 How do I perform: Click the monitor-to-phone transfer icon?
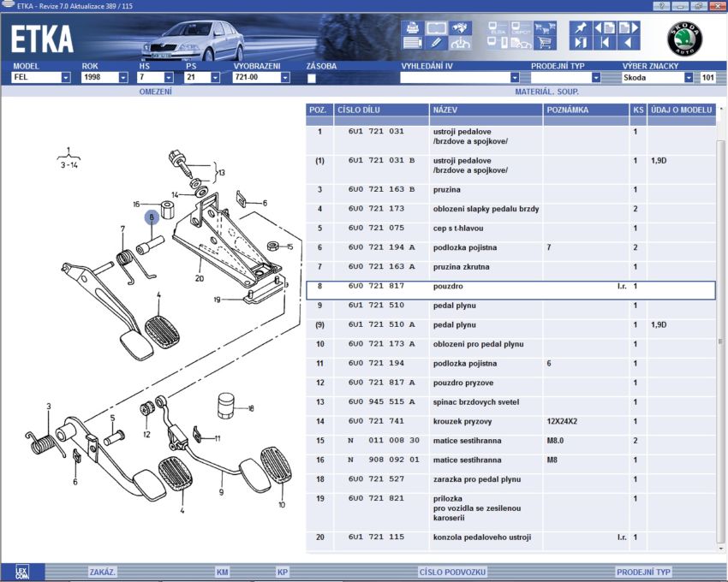498,43
